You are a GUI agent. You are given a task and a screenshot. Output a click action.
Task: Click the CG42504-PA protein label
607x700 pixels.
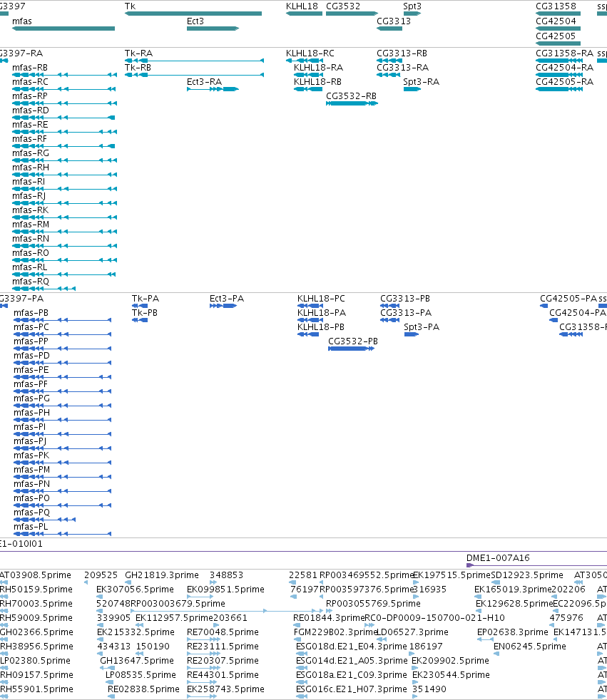(x=578, y=312)
